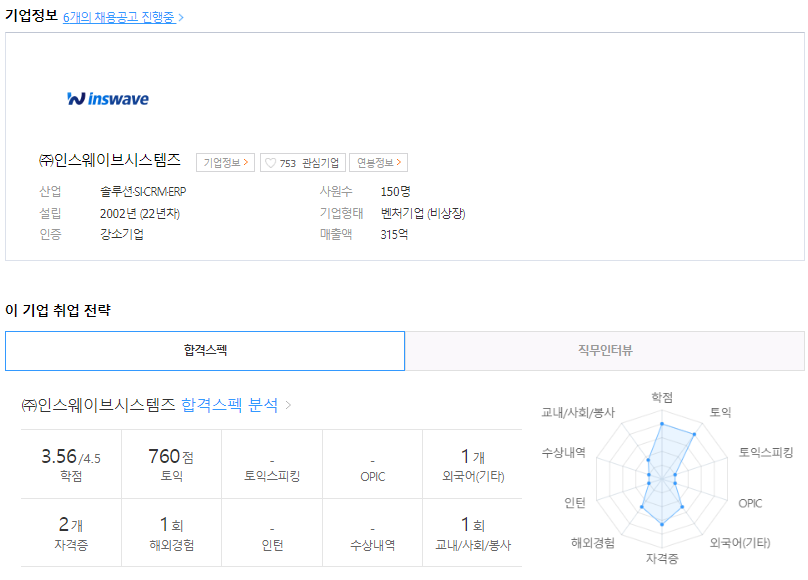Viewport: 808px width, 580px height.
Task: Click the 인턴 label on radar chart
Action: coord(575,503)
